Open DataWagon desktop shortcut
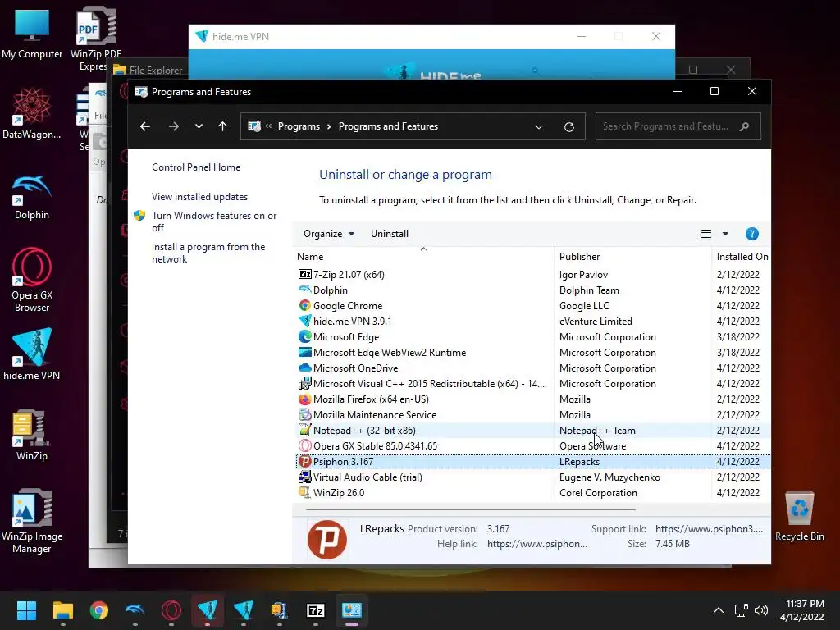The height and width of the screenshot is (630, 840). 32,113
